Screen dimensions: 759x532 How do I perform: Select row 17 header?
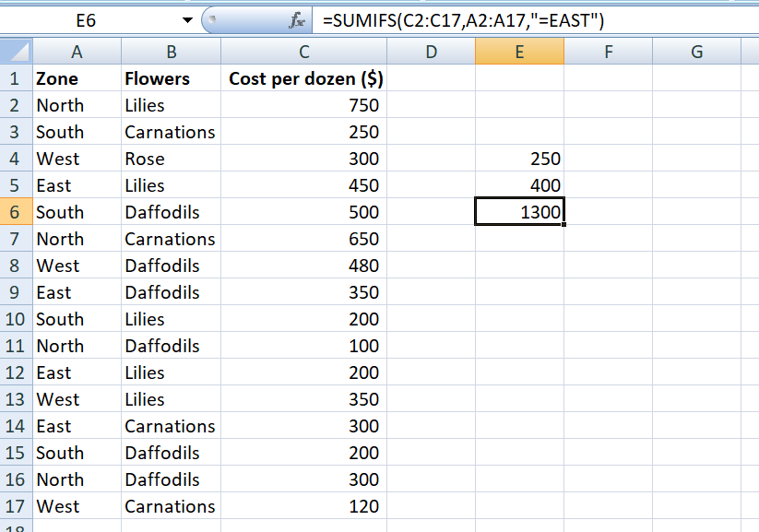click(14, 506)
